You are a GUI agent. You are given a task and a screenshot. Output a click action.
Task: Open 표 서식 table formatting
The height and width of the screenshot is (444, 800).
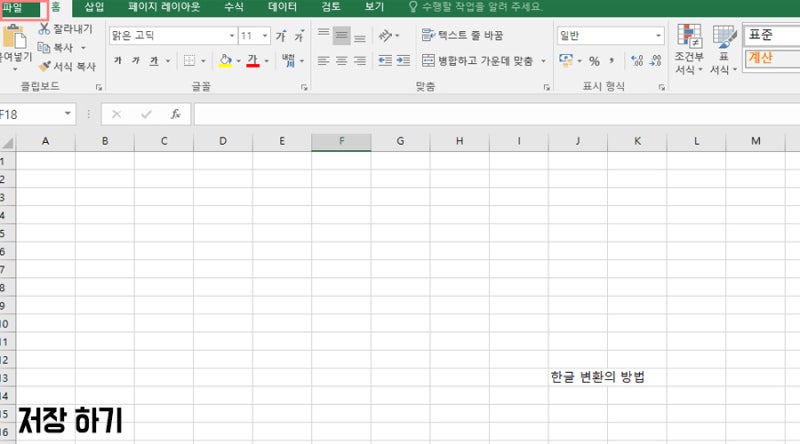(x=723, y=49)
